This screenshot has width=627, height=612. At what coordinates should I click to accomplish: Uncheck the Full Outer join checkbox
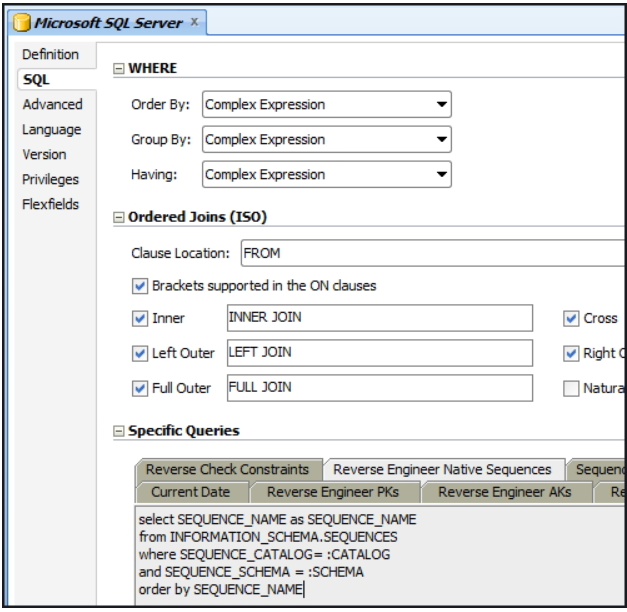140,388
